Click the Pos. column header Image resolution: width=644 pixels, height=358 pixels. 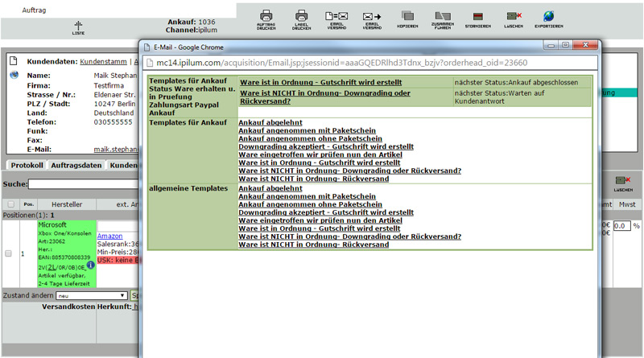(28, 204)
